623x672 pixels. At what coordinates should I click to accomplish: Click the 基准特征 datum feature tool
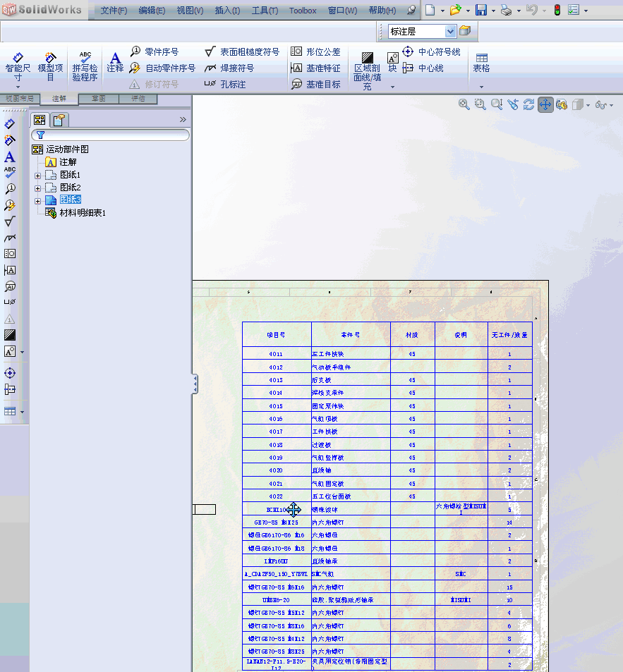(x=315, y=68)
